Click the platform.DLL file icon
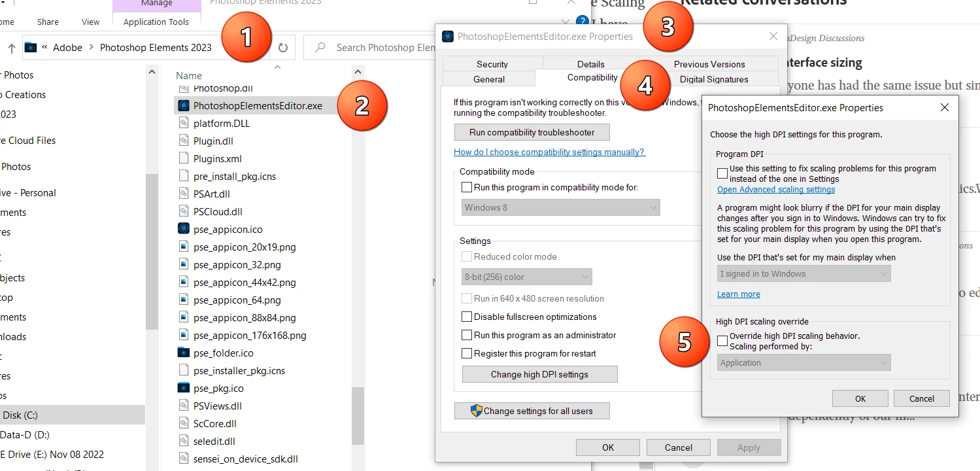 click(184, 123)
